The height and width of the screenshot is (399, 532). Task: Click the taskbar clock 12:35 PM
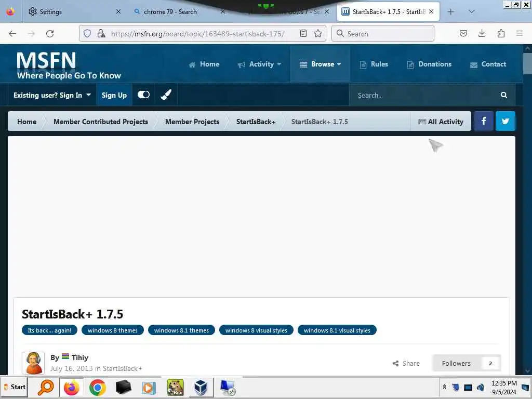coord(504,383)
